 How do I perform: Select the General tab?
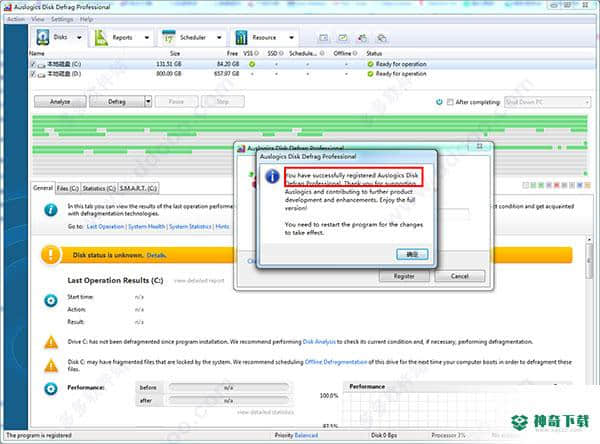(x=43, y=188)
